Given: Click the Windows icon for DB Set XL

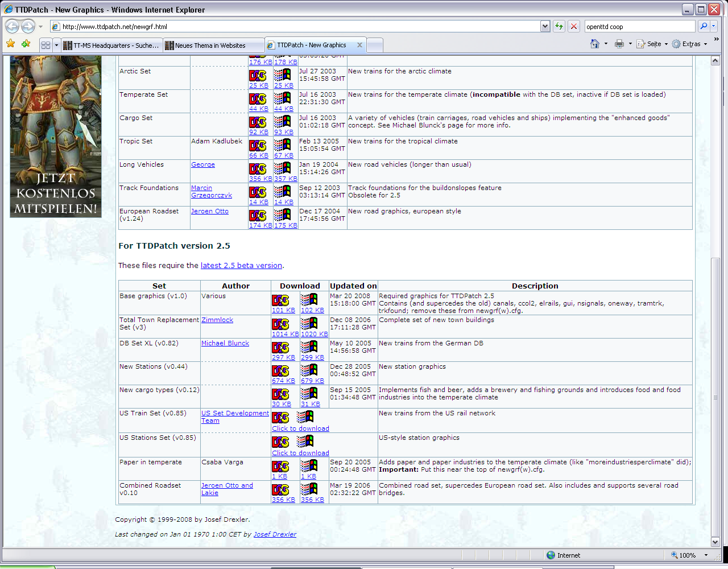Looking at the screenshot, I should (x=309, y=347).
